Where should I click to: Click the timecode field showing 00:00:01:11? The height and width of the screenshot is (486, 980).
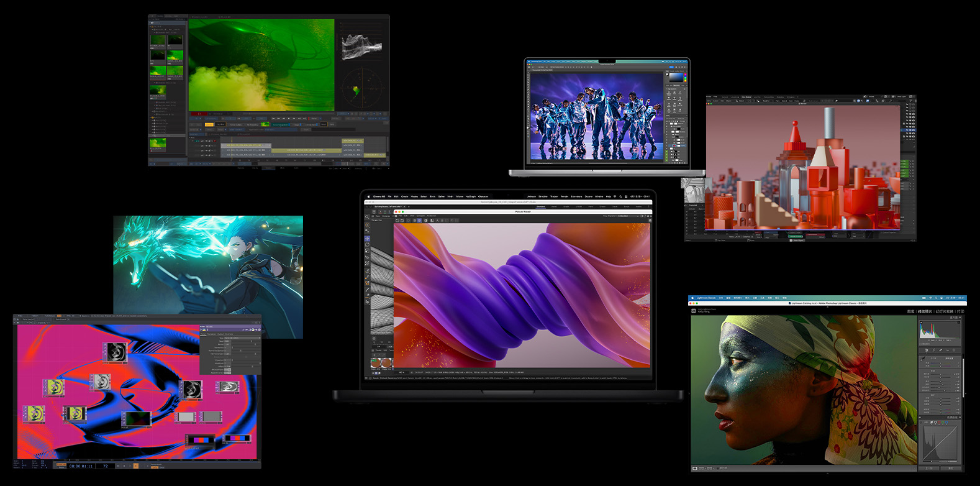81,465
